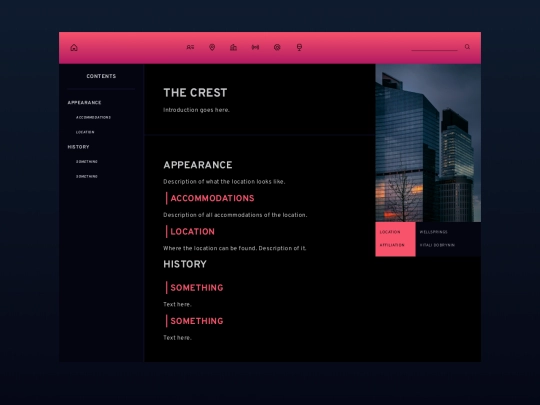Click 'Description of all accommodations of the location.'

(x=235, y=215)
